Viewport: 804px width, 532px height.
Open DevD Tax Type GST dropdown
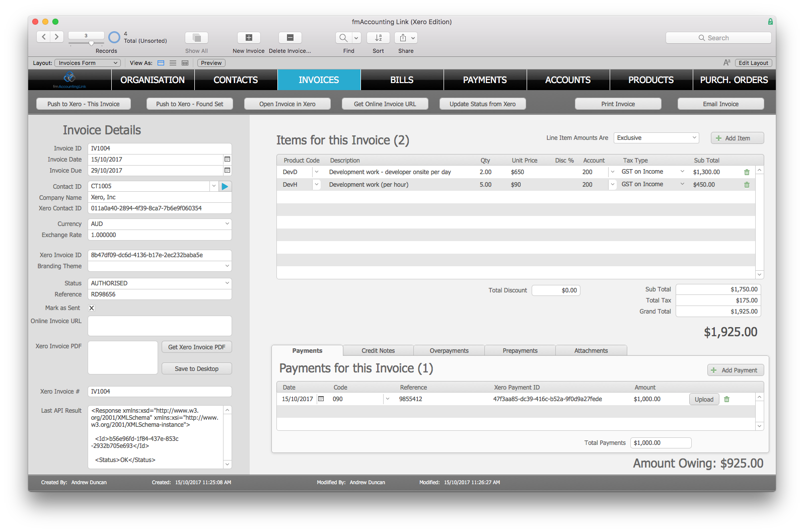coord(682,172)
